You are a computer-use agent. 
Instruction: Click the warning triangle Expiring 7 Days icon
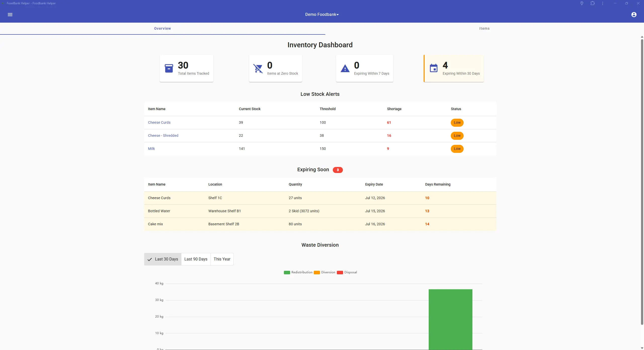click(x=345, y=68)
